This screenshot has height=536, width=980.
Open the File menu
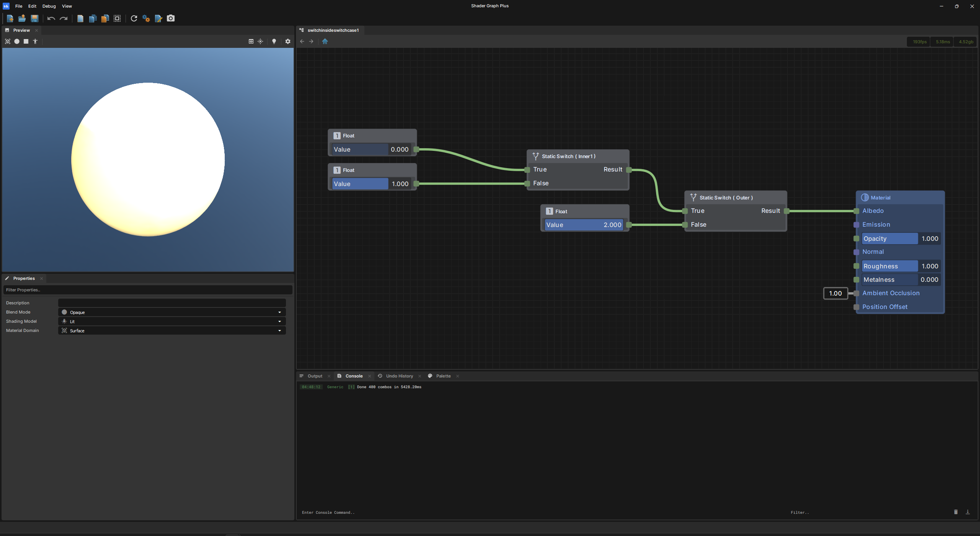pyautogui.click(x=19, y=6)
